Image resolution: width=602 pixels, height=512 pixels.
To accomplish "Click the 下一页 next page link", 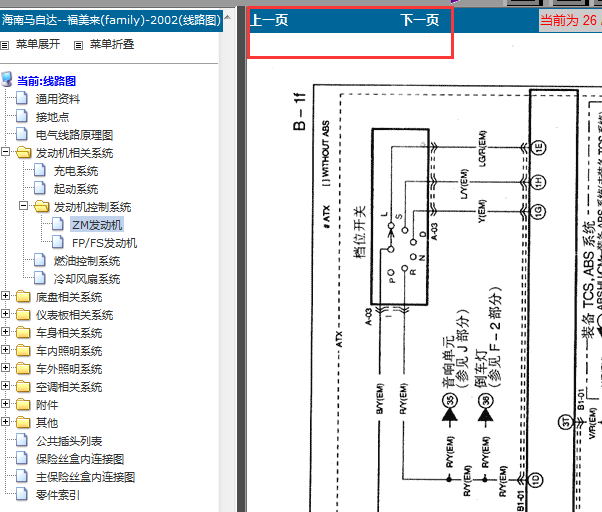I will 420,20.
